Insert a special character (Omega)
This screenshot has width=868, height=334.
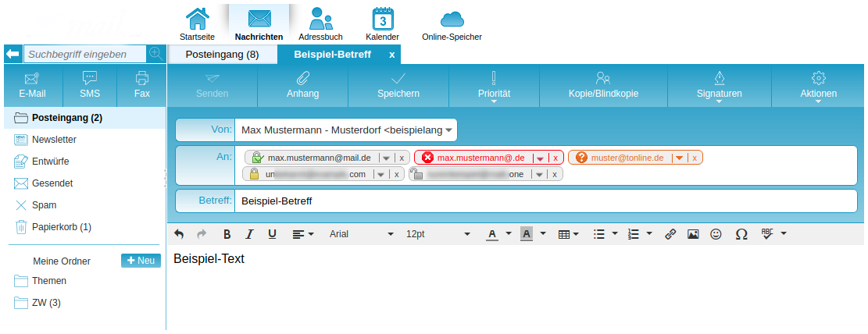tap(741, 234)
